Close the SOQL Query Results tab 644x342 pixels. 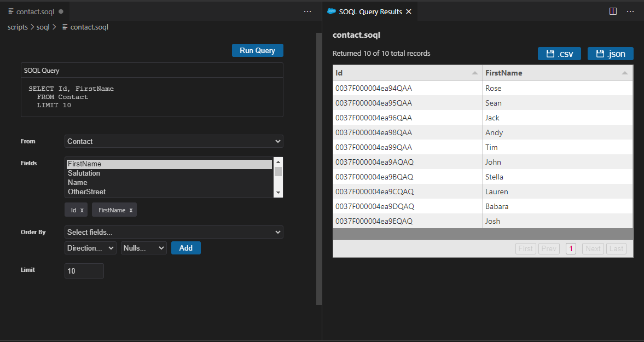pos(409,12)
